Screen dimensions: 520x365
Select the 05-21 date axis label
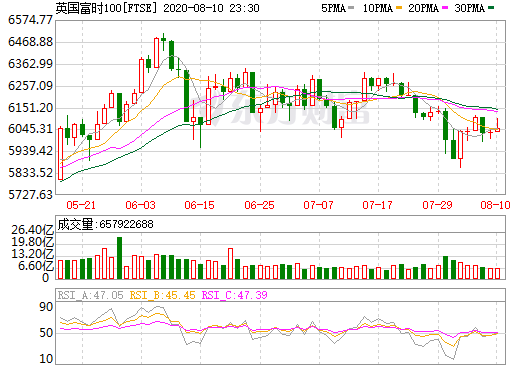point(81,205)
